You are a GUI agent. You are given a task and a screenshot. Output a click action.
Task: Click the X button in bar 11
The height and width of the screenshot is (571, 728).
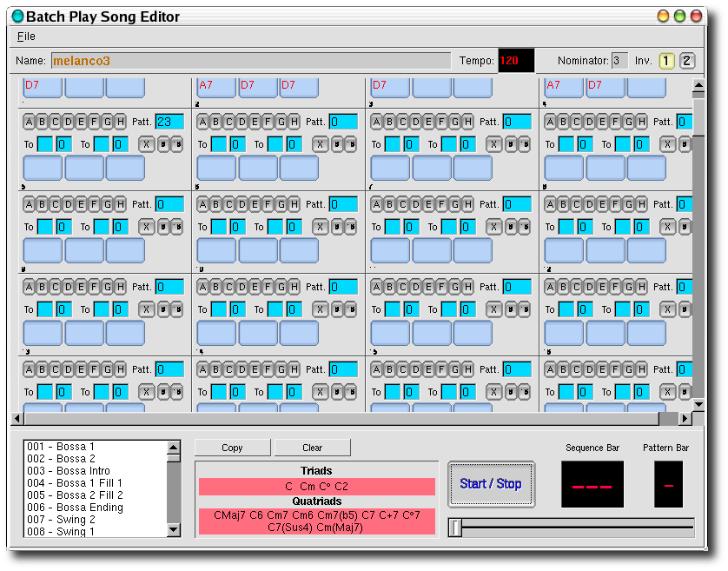click(x=493, y=227)
